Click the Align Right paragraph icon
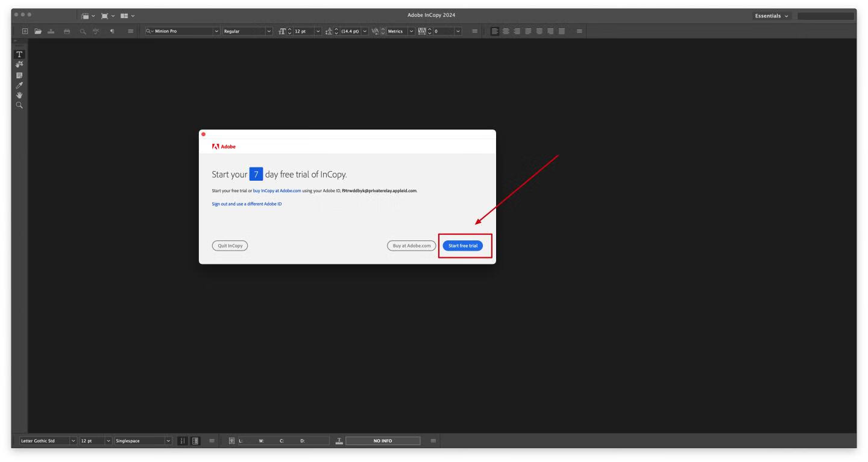 click(x=517, y=31)
